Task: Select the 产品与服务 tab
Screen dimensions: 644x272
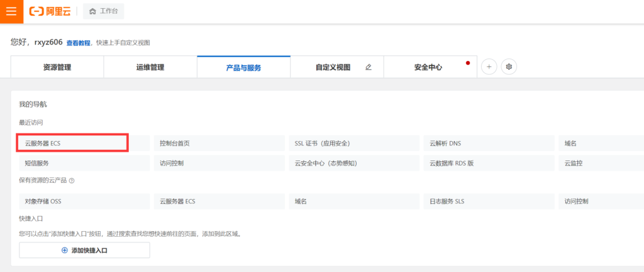Action: 243,67
